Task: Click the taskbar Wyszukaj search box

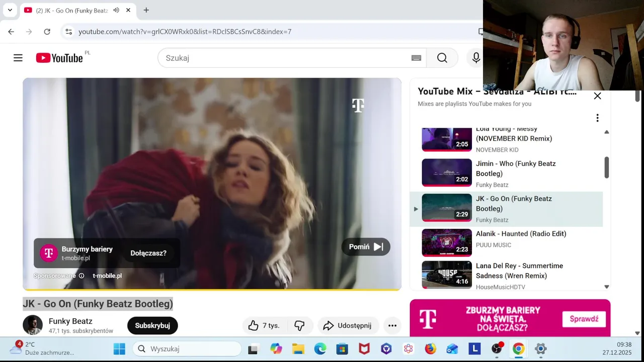Action: pyautogui.click(x=187, y=349)
